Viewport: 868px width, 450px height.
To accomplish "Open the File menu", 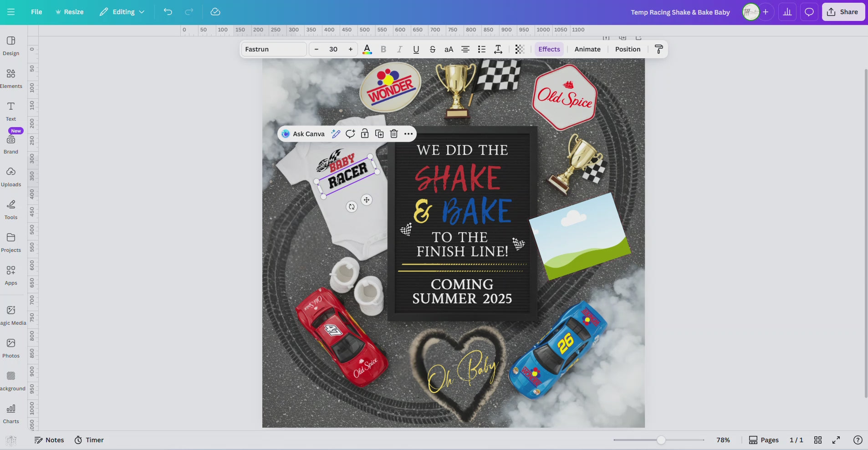I will pyautogui.click(x=36, y=12).
